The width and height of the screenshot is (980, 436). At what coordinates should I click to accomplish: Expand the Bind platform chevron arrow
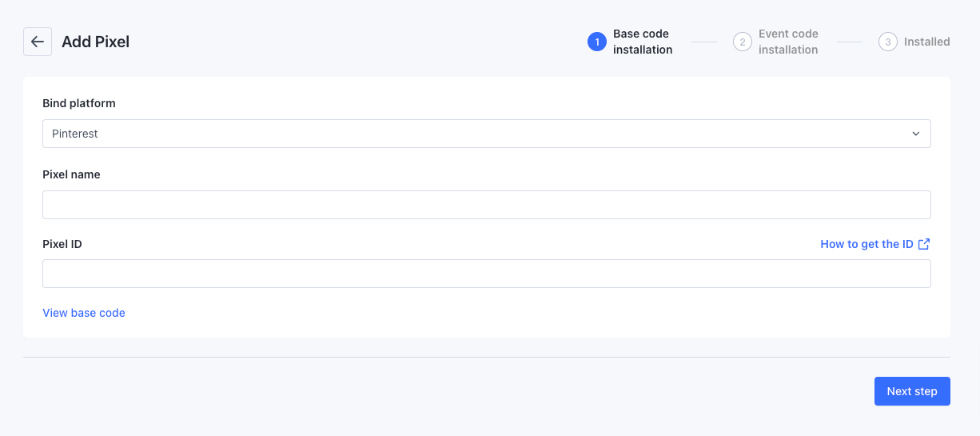pyautogui.click(x=916, y=134)
